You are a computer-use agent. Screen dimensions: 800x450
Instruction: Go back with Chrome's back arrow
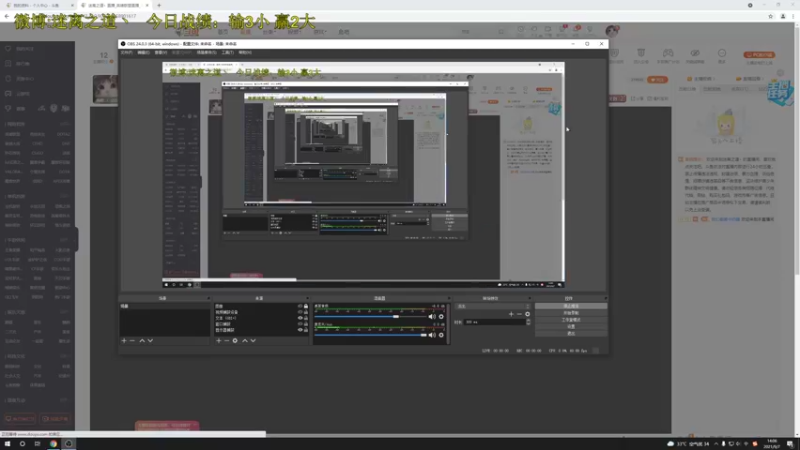point(7,16)
